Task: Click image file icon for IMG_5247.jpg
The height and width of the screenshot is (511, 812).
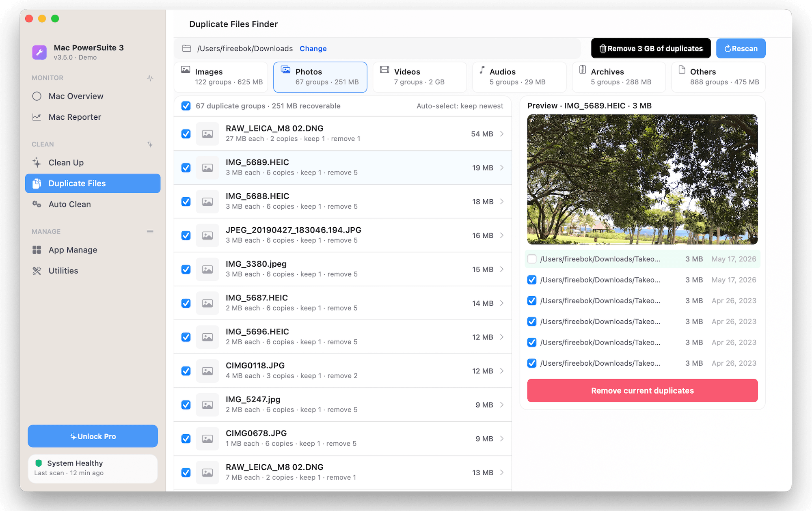Action: pos(207,405)
